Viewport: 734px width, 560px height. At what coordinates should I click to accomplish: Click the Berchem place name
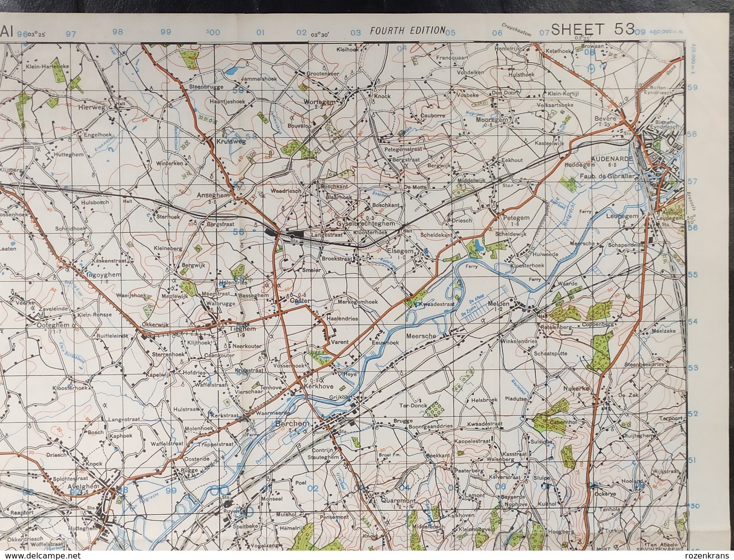click(293, 424)
